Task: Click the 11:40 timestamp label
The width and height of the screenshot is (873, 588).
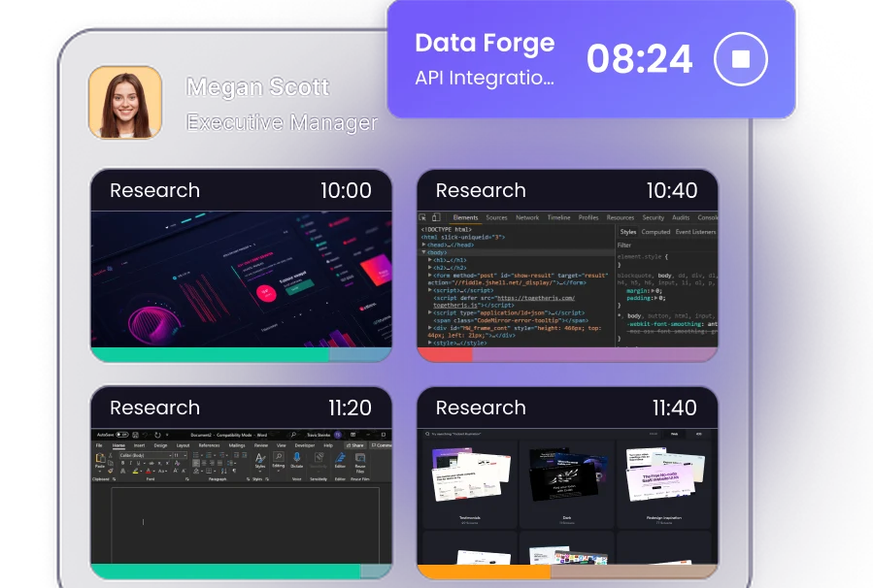Action: [674, 408]
